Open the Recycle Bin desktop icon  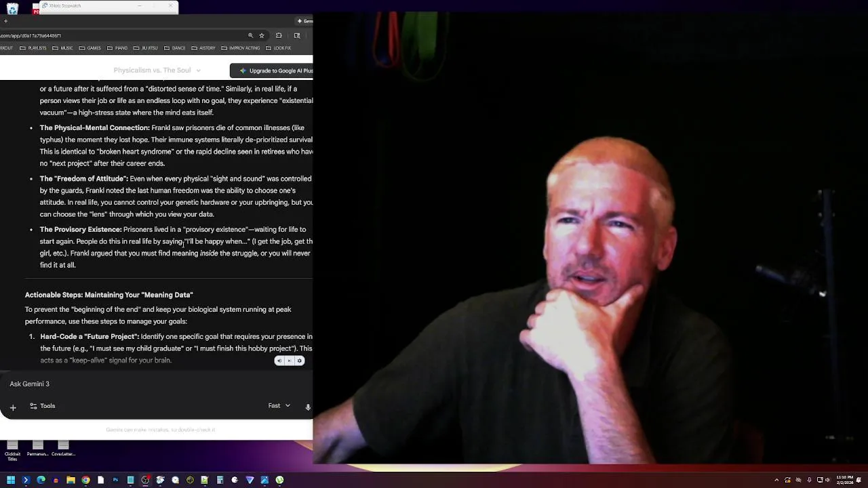(12, 9)
